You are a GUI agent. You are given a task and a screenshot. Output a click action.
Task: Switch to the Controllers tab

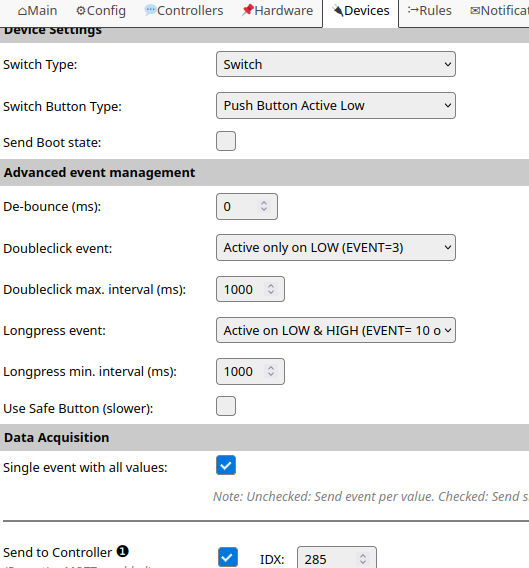[184, 11]
